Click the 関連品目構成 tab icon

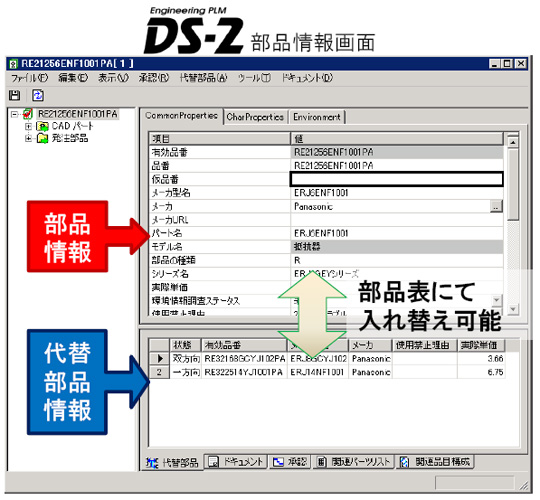tap(404, 462)
